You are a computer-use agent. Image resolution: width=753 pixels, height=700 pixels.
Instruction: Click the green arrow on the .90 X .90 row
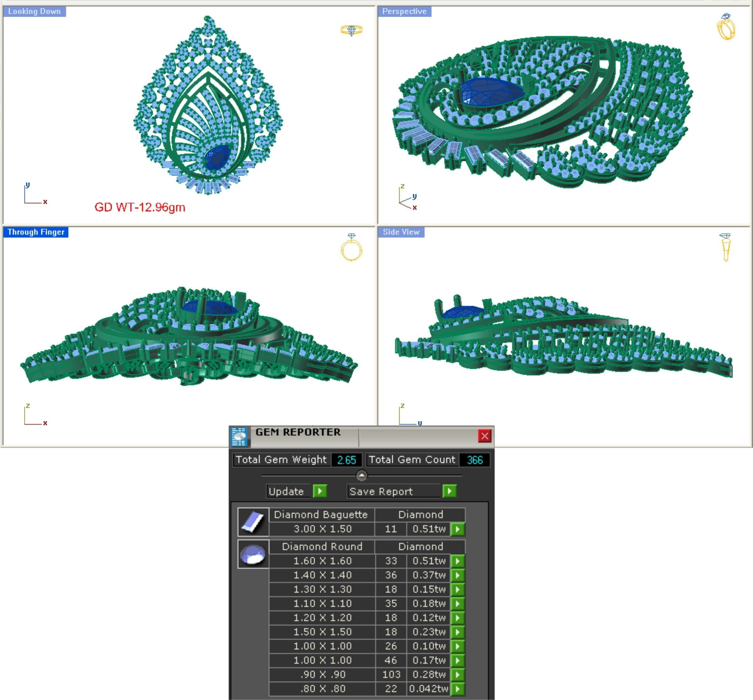458,674
